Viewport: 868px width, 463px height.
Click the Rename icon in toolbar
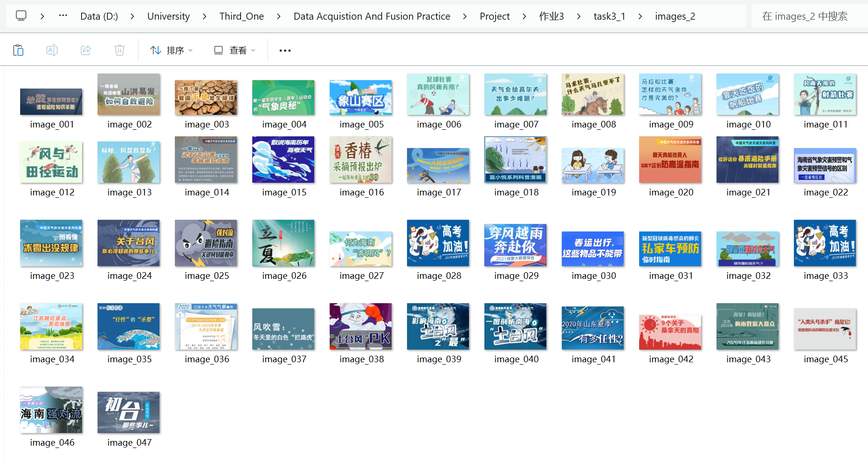(x=52, y=50)
